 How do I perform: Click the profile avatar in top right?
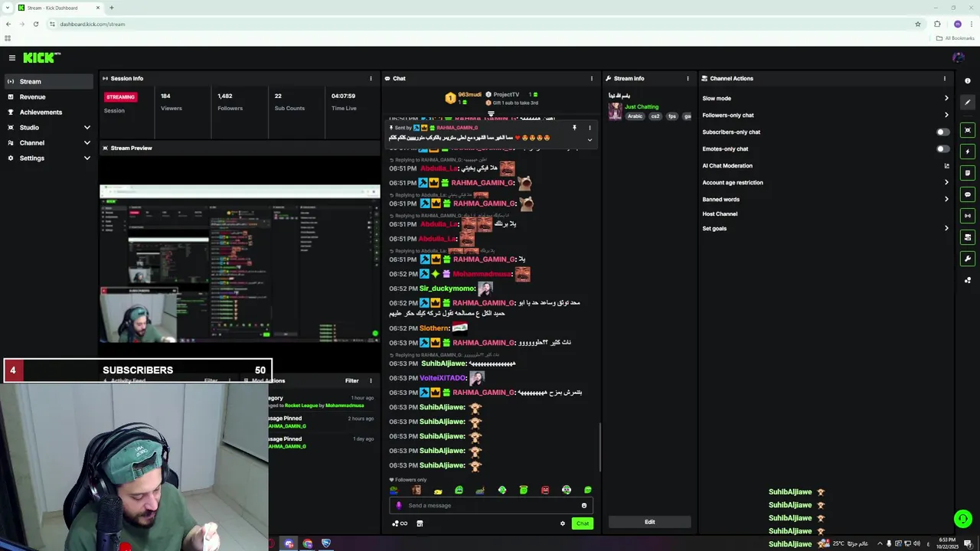pyautogui.click(x=958, y=57)
